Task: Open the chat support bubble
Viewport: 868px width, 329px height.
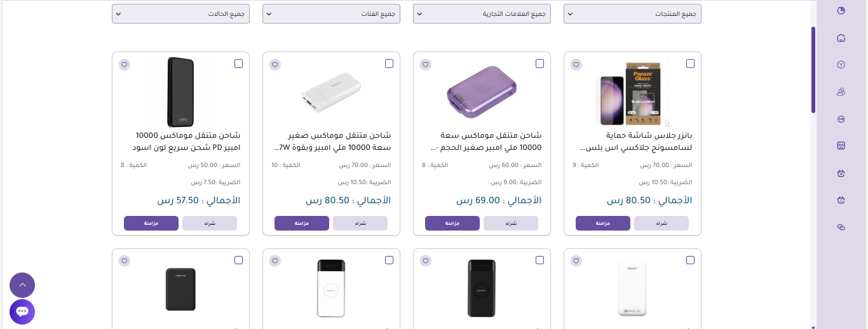Action: pos(22,312)
